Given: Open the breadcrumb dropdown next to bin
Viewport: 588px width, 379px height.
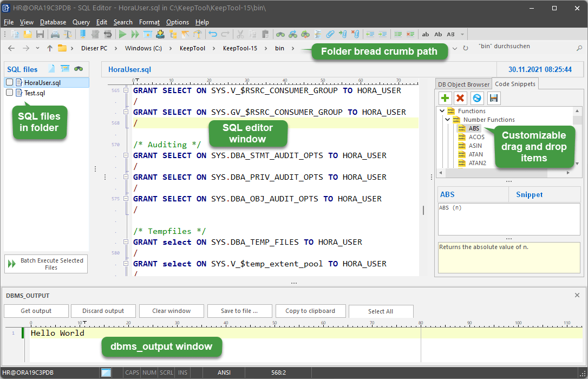Looking at the screenshot, I should coord(292,48).
